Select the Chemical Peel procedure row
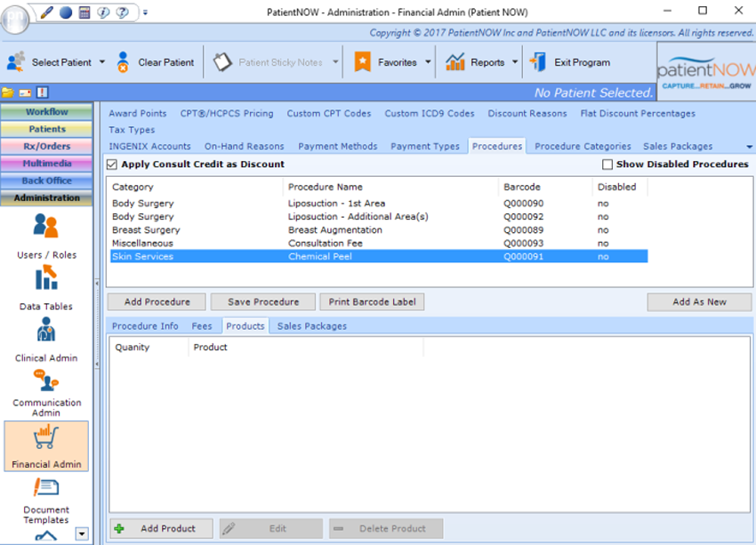756x545 pixels. [356, 256]
